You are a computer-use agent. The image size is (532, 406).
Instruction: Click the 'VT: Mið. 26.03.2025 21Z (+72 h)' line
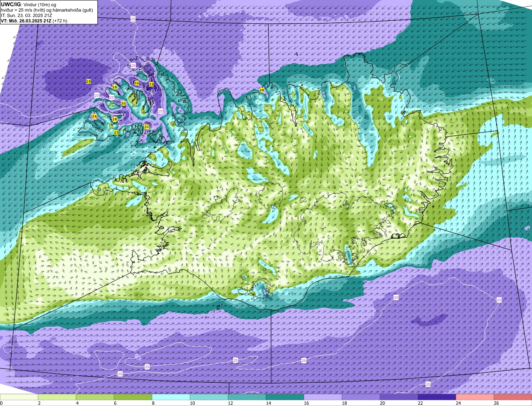[34, 21]
